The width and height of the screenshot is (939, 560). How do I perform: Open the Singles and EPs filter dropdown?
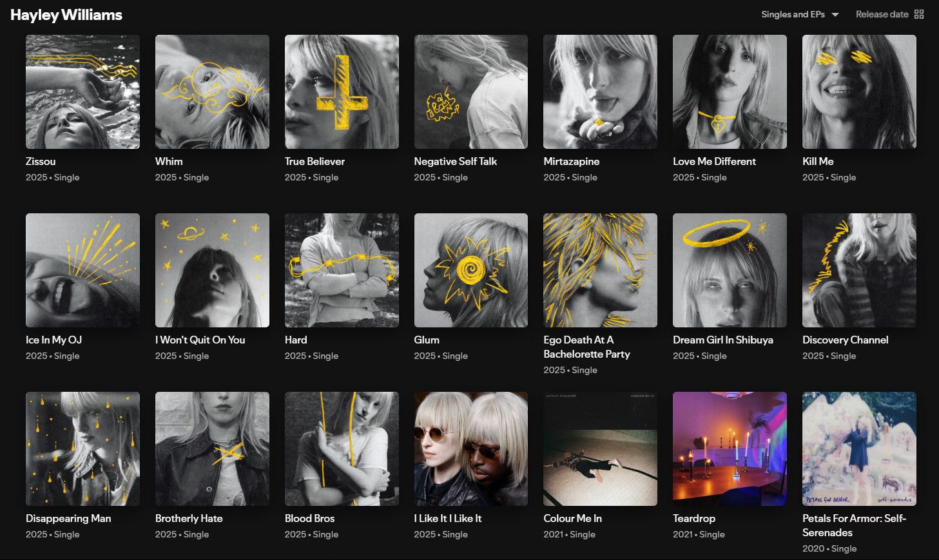pyautogui.click(x=800, y=14)
